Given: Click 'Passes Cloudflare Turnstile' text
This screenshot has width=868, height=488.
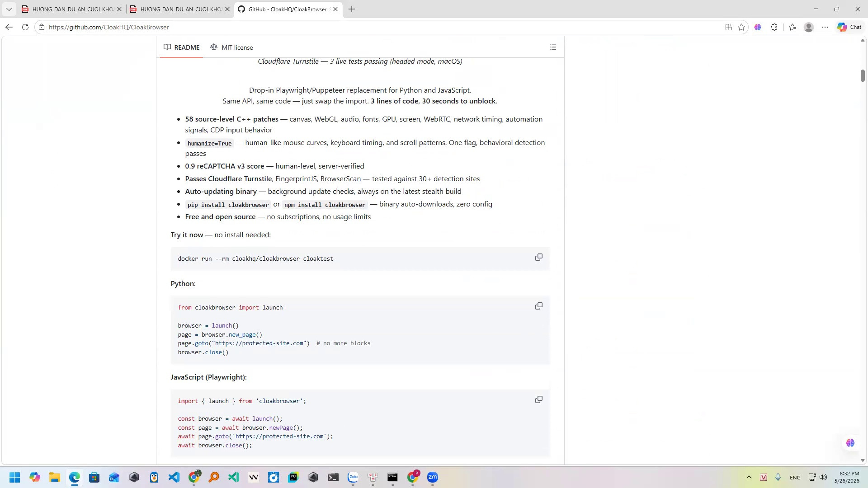Looking at the screenshot, I should [228, 179].
